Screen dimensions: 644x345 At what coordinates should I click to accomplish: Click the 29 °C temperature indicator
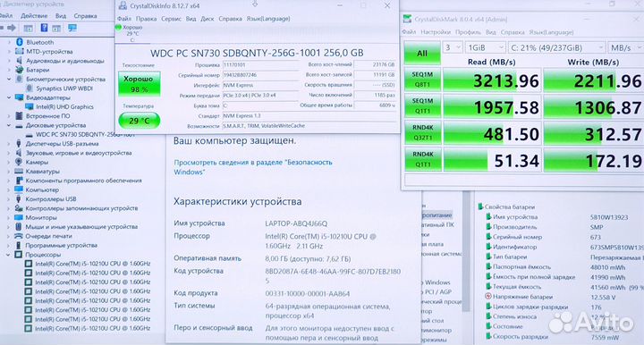pyautogui.click(x=140, y=121)
